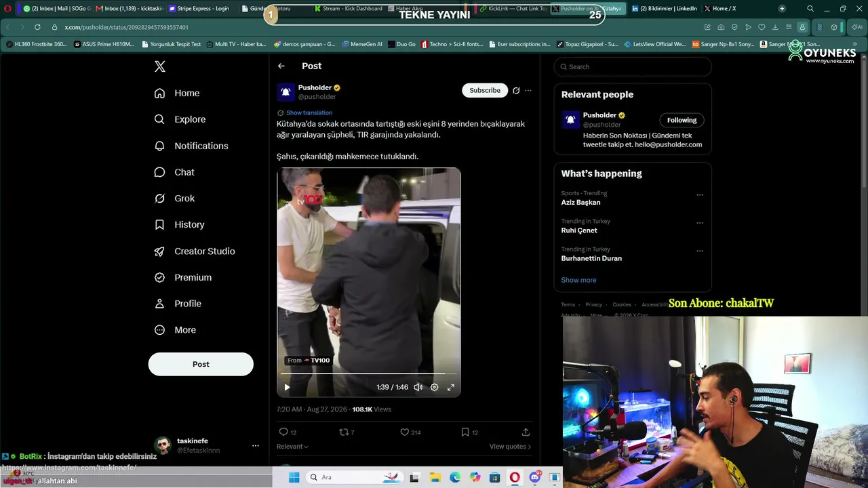The height and width of the screenshot is (488, 868).
Task: Repost the tweet
Action: point(344,432)
